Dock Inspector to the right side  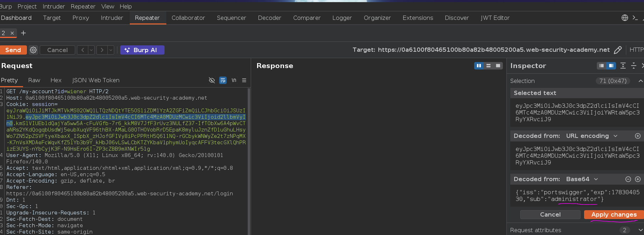611,66
